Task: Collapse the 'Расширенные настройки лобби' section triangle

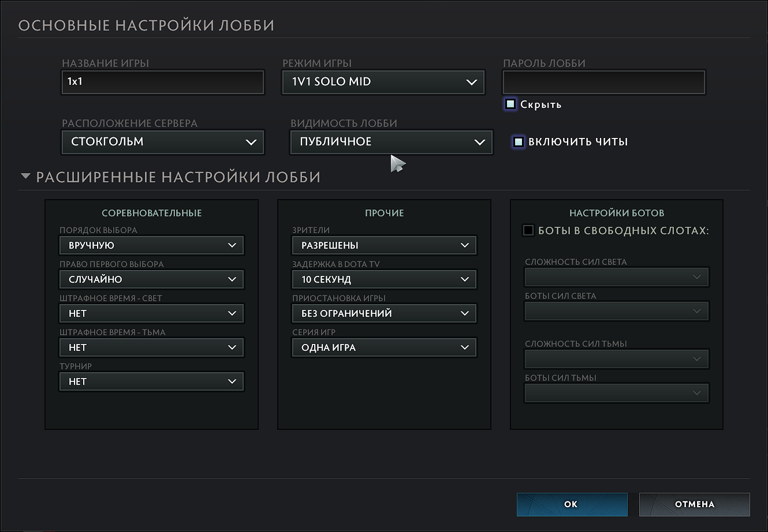Action: 25,177
